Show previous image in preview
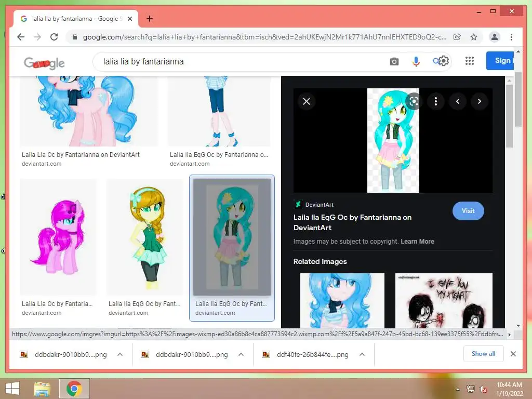This screenshot has width=532, height=399. tap(458, 101)
